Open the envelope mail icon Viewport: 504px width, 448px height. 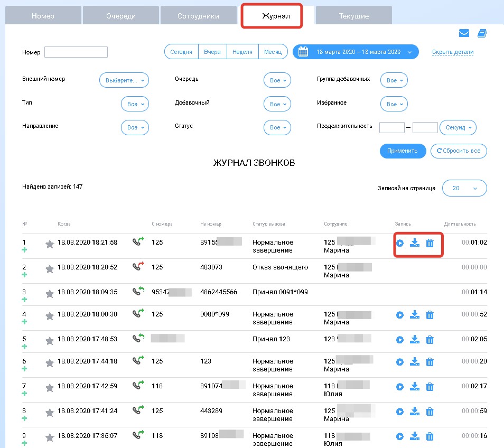(x=464, y=33)
